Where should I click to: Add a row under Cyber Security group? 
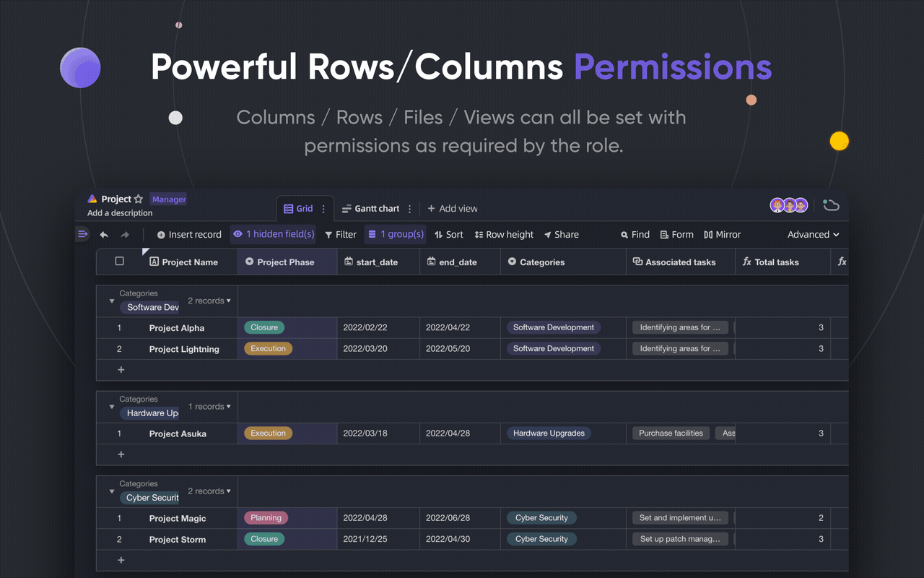pyautogui.click(x=121, y=560)
